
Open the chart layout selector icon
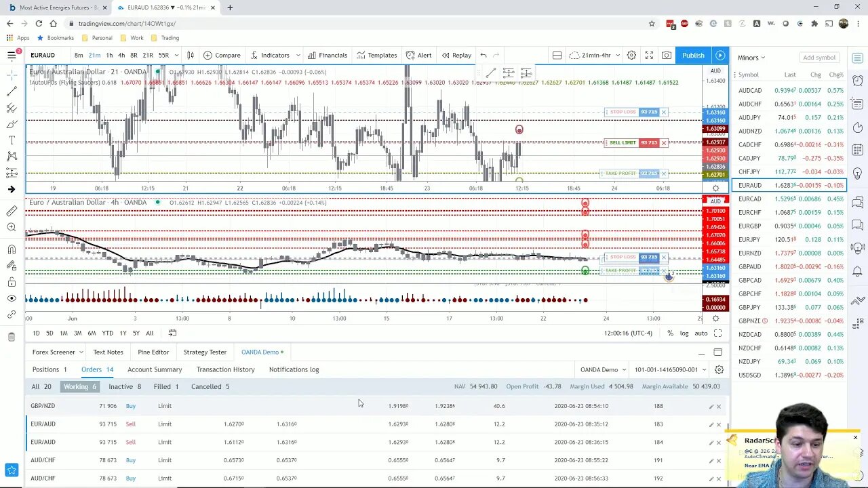click(x=557, y=55)
